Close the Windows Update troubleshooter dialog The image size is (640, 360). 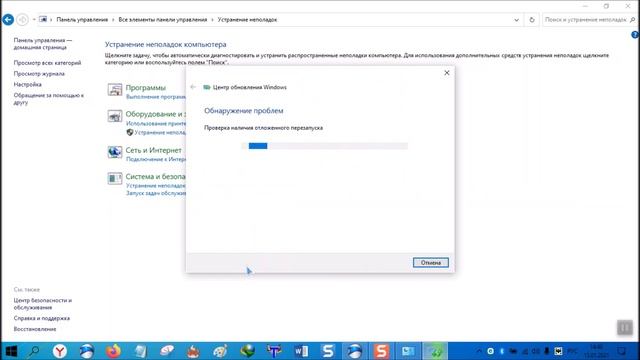click(447, 73)
